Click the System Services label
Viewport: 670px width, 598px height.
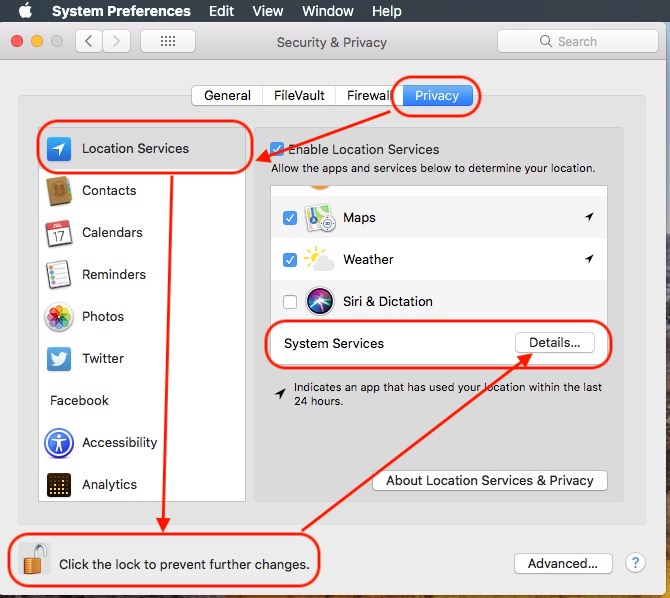[334, 344]
